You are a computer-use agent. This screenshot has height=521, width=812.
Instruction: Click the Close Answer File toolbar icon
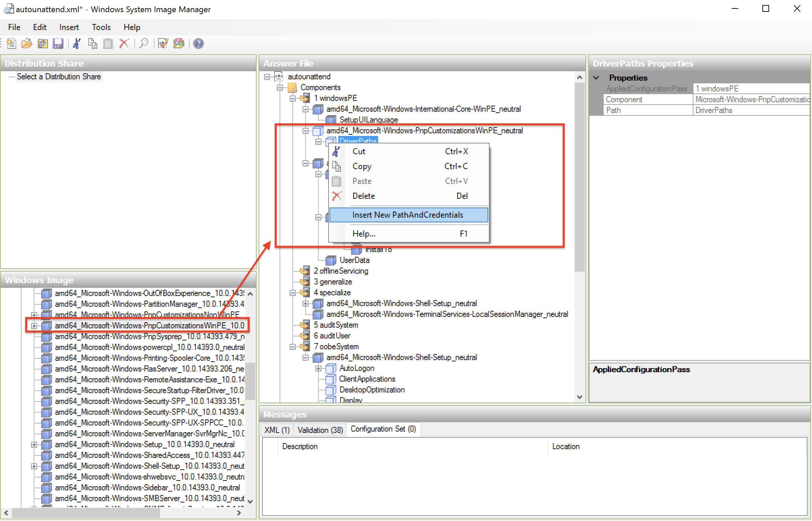point(43,44)
